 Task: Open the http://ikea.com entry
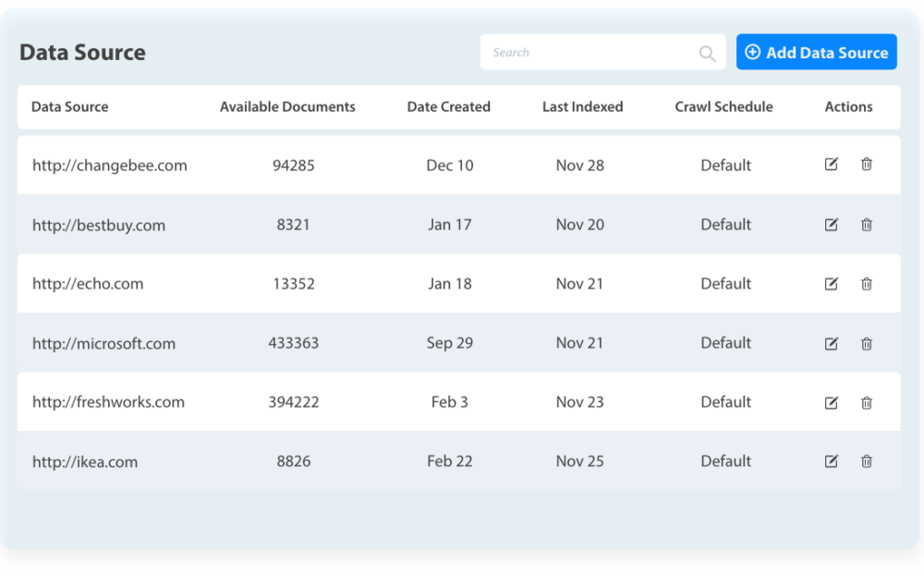[85, 461]
